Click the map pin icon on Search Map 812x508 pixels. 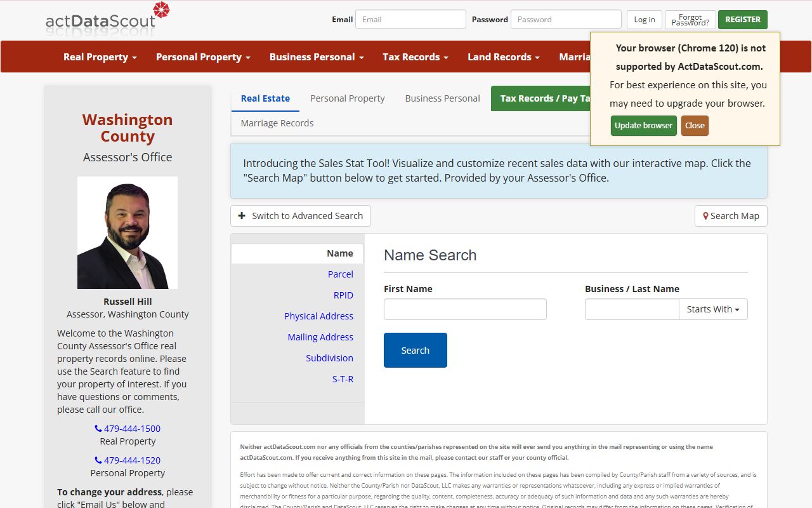(705, 216)
